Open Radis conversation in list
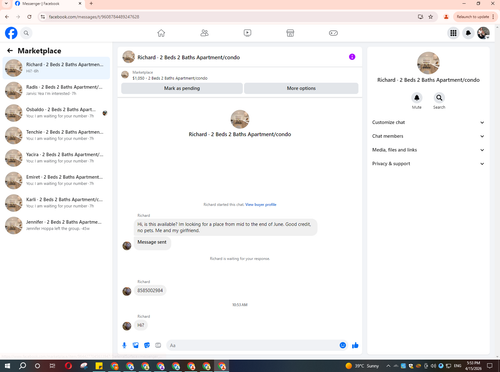The width and height of the screenshot is (500, 372). pos(56,90)
